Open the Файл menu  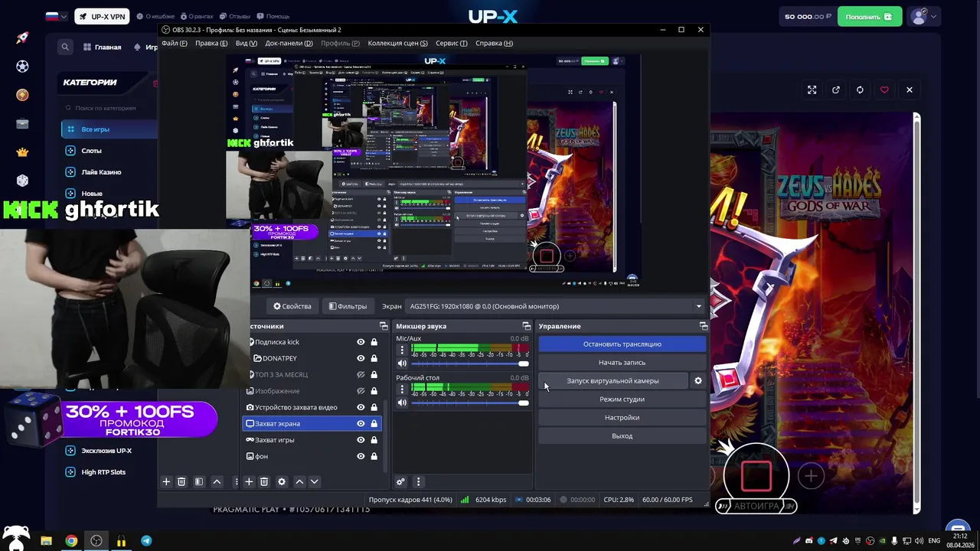pyautogui.click(x=174, y=43)
